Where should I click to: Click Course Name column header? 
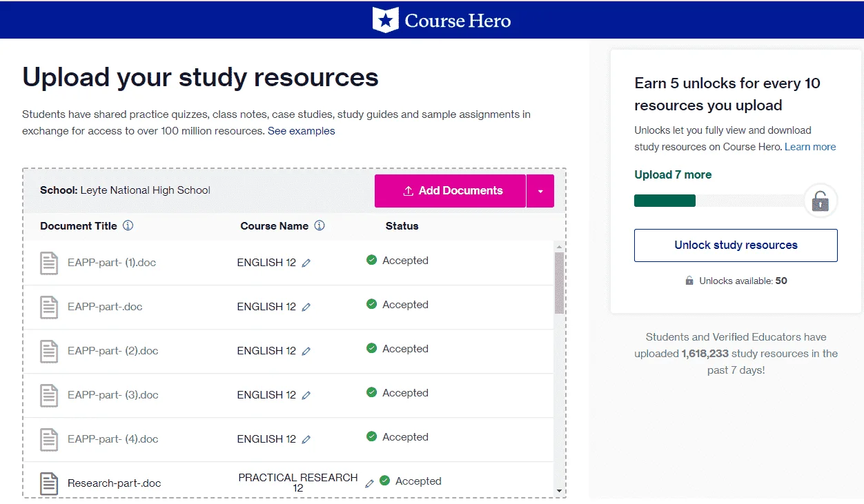275,225
